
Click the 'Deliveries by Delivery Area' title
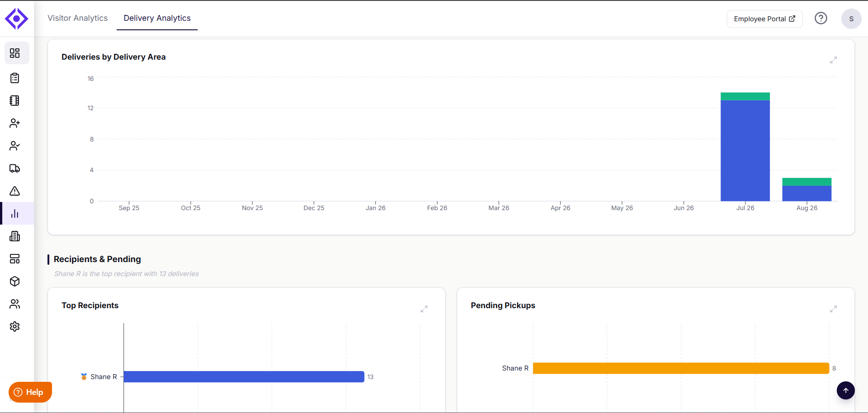(x=114, y=57)
